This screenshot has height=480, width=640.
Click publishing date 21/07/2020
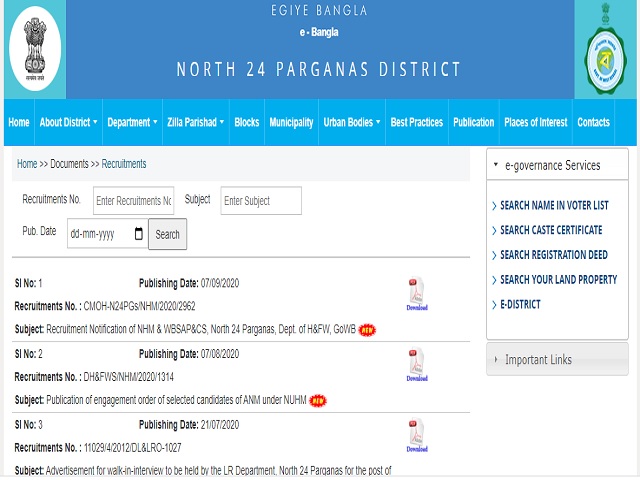(x=220, y=425)
